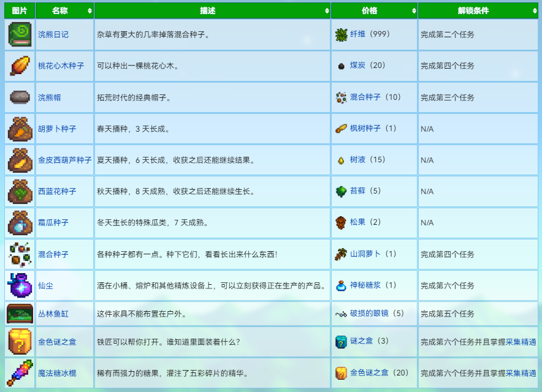Sort table by 解锁条件 column arrows

535,10
